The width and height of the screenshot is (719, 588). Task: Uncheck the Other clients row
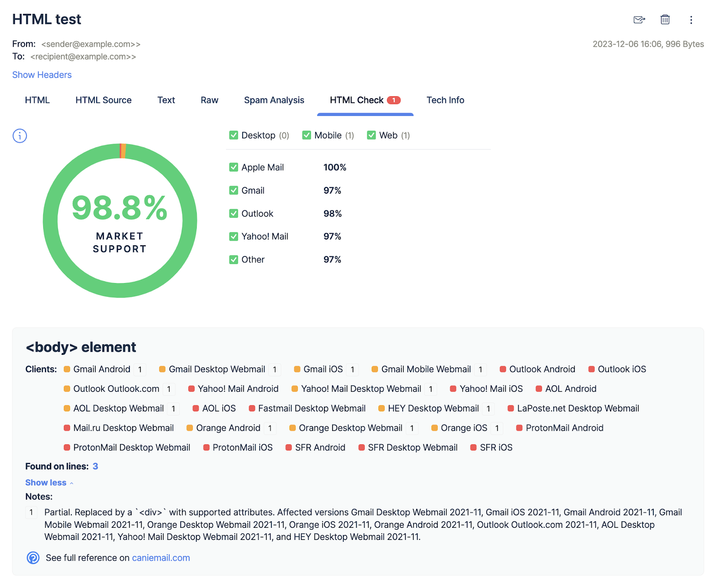234,259
